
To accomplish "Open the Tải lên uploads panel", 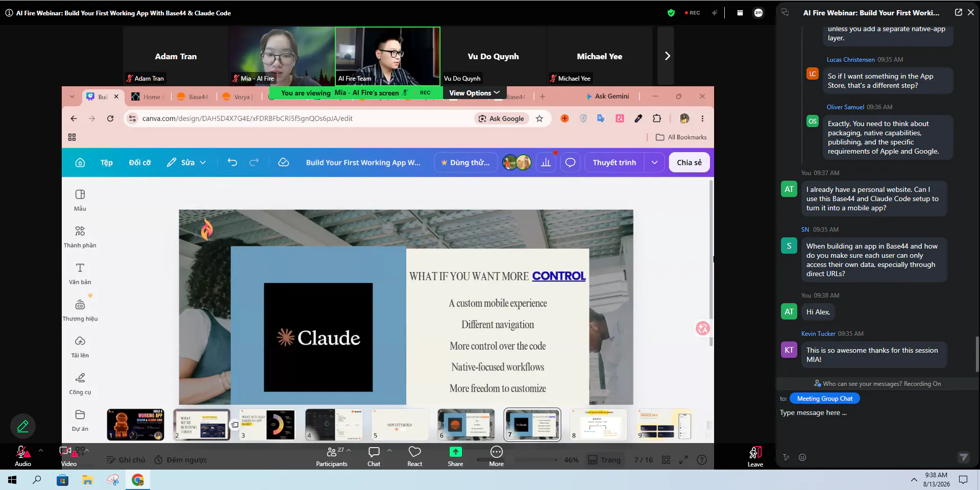I will (80, 347).
